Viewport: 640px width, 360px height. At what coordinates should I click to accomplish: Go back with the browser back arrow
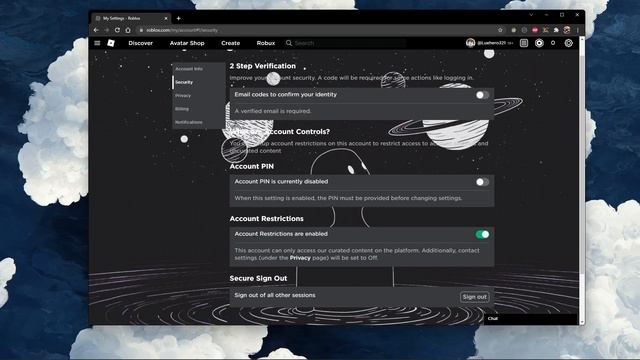click(96, 30)
